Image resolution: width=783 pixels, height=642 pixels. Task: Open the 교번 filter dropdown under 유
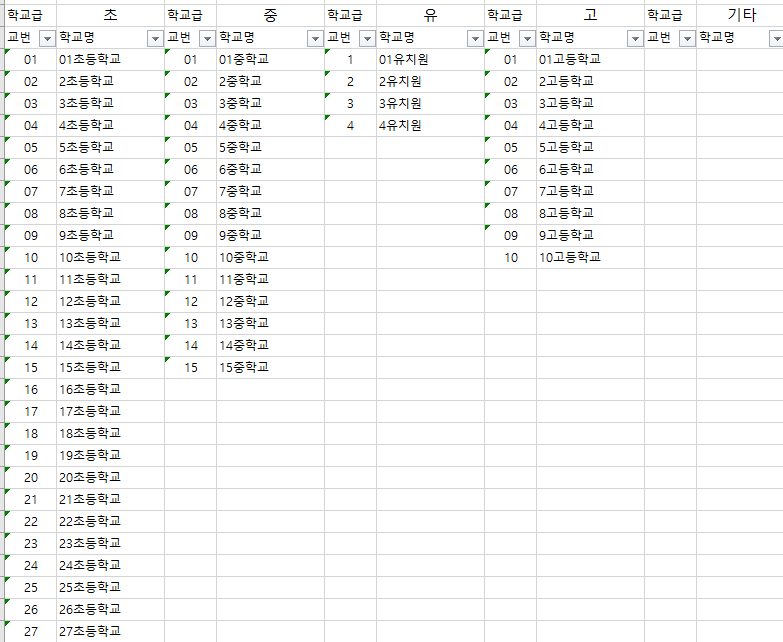(x=367, y=38)
